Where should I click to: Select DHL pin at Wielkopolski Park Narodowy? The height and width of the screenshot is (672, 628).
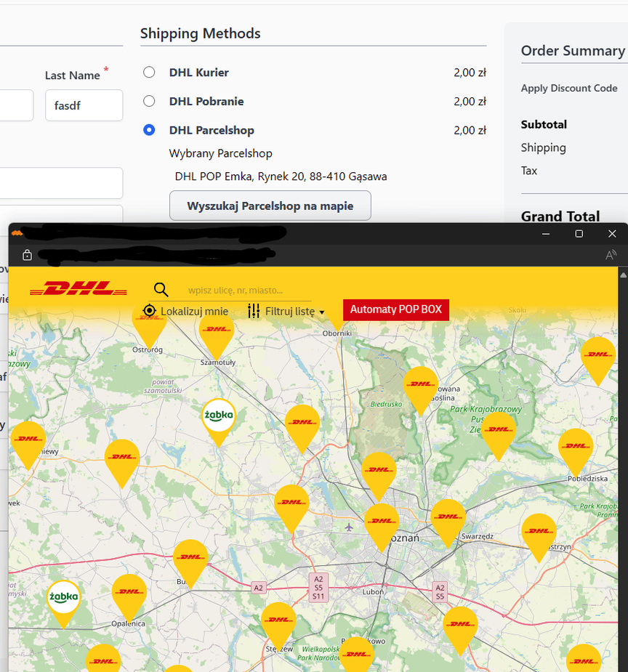click(x=356, y=655)
